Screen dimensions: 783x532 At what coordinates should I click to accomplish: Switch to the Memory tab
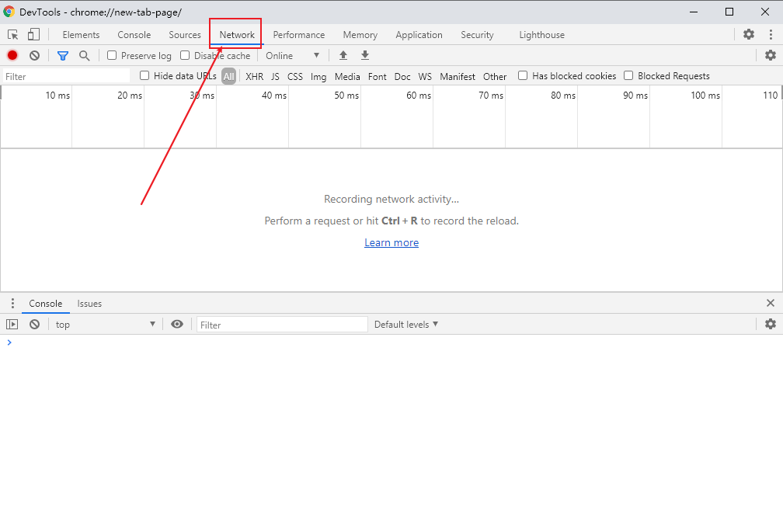point(360,35)
